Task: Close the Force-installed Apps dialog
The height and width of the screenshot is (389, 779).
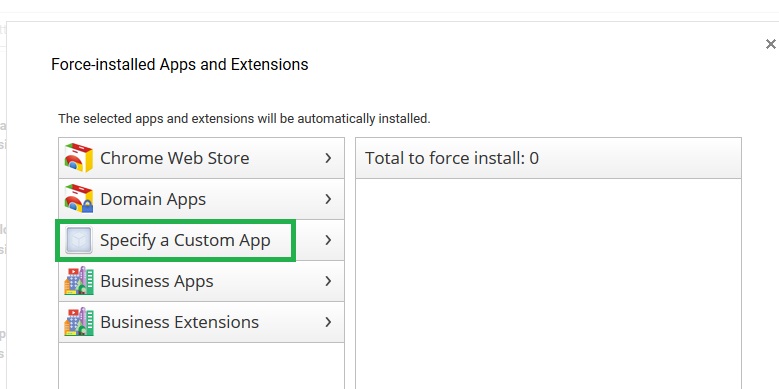Action: coord(771,44)
